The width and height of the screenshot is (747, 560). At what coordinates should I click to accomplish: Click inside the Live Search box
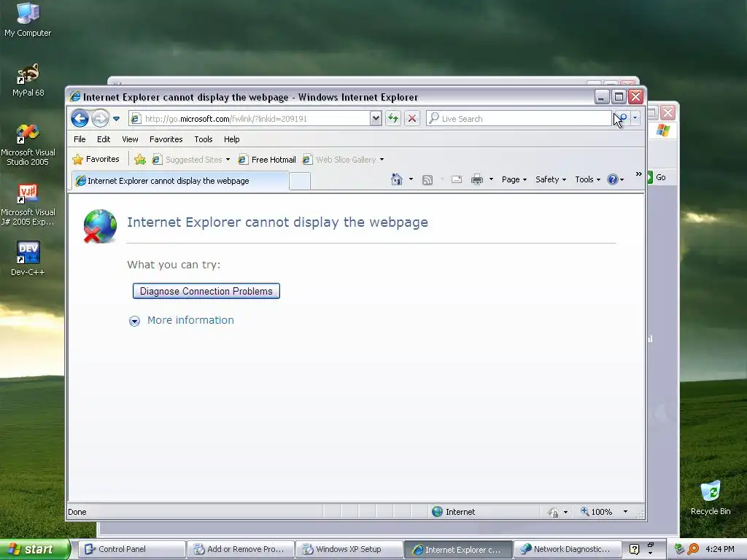(519, 119)
